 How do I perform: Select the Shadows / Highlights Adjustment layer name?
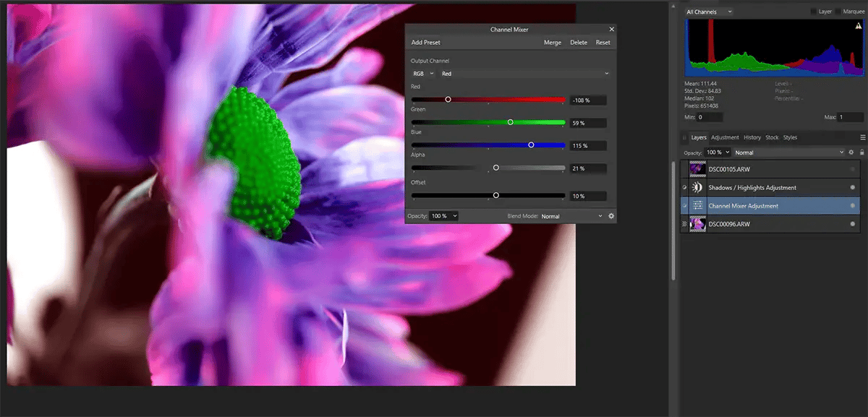pyautogui.click(x=752, y=187)
